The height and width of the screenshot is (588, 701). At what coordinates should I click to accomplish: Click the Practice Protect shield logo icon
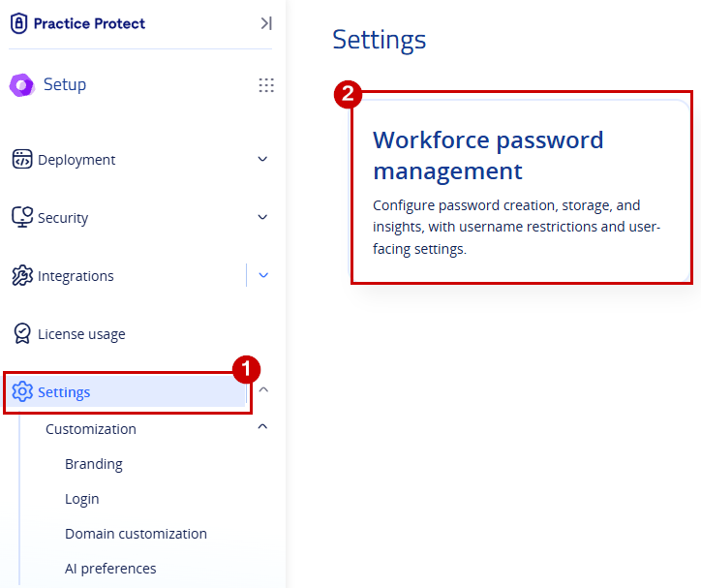pyautogui.click(x=18, y=23)
